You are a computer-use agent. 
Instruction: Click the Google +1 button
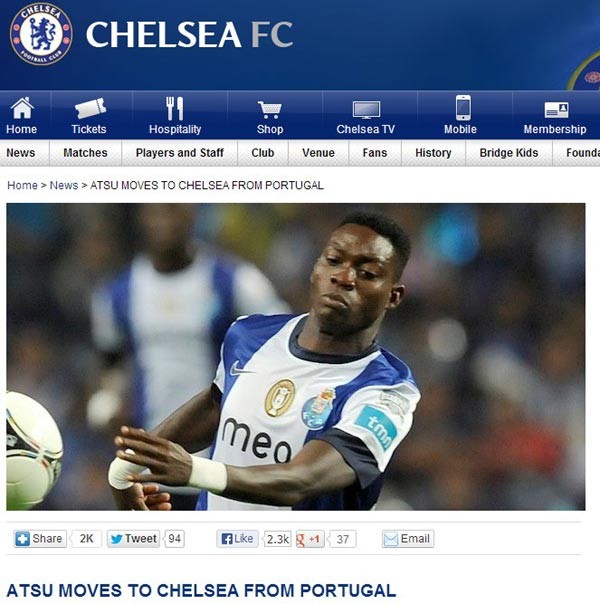[310, 539]
